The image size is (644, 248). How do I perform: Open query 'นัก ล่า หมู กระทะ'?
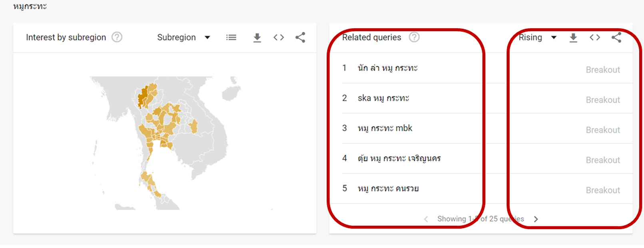pyautogui.click(x=388, y=68)
